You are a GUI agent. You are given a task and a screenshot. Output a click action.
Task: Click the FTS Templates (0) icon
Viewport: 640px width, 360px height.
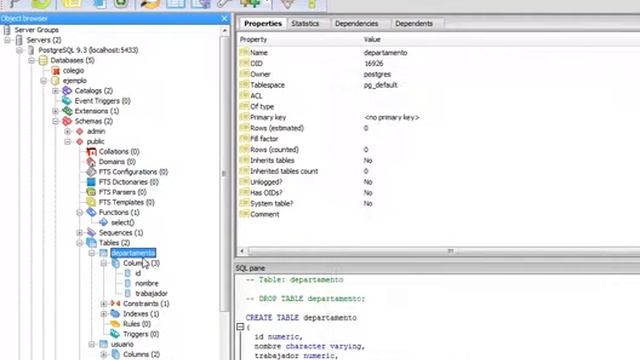(91, 202)
